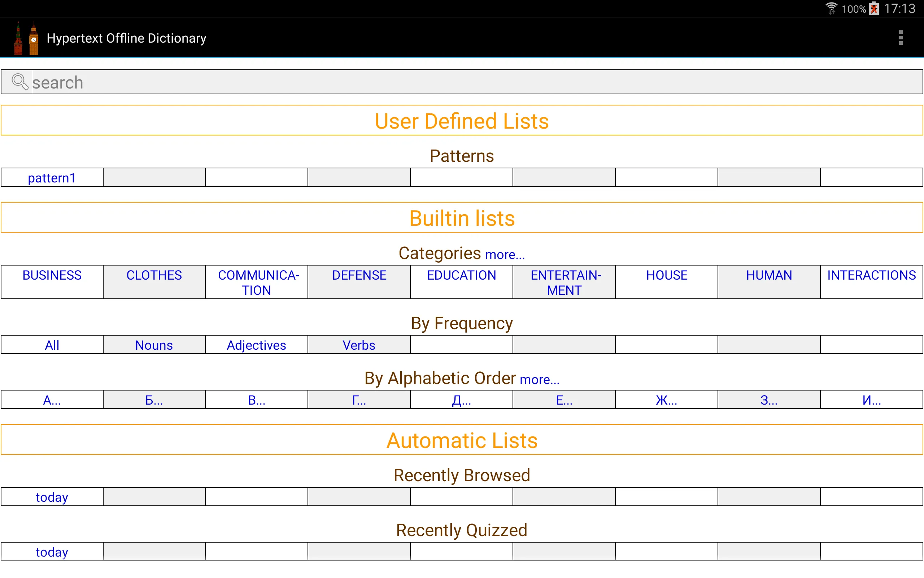Open words starting with З...

(769, 400)
